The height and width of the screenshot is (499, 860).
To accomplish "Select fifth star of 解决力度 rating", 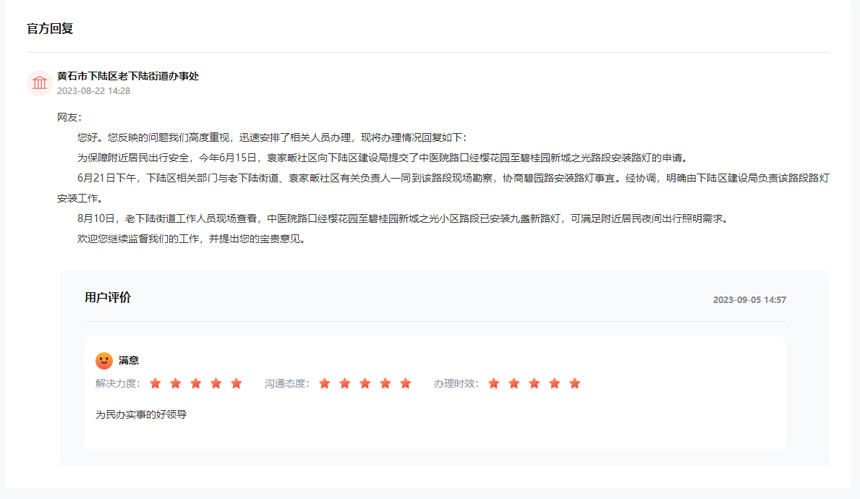I will tap(237, 383).
